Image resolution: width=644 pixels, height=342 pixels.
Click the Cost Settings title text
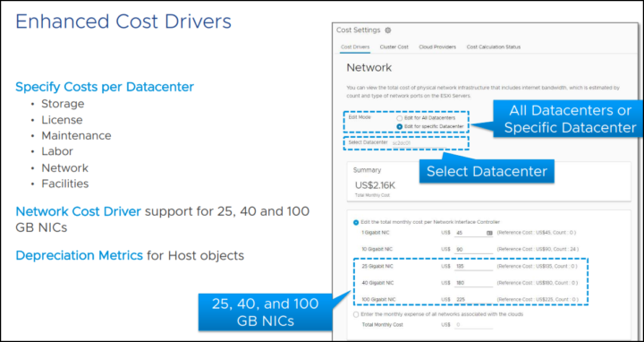point(358,30)
